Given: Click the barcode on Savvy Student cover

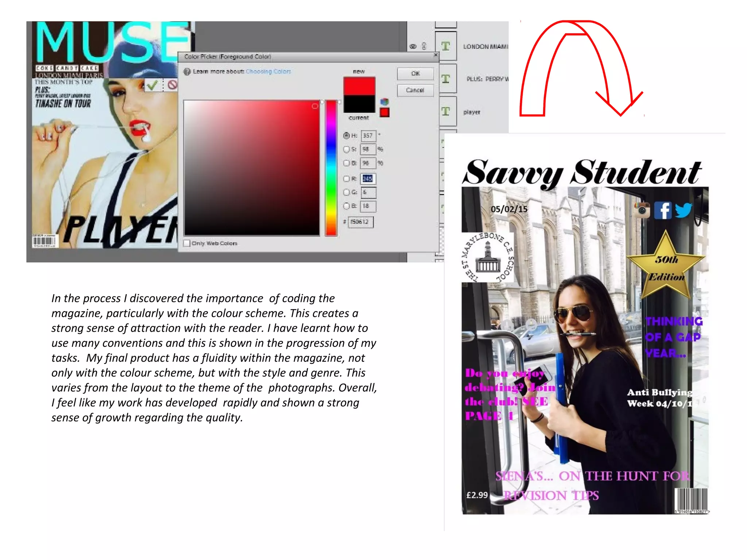Looking at the screenshot, I should (x=691, y=501).
